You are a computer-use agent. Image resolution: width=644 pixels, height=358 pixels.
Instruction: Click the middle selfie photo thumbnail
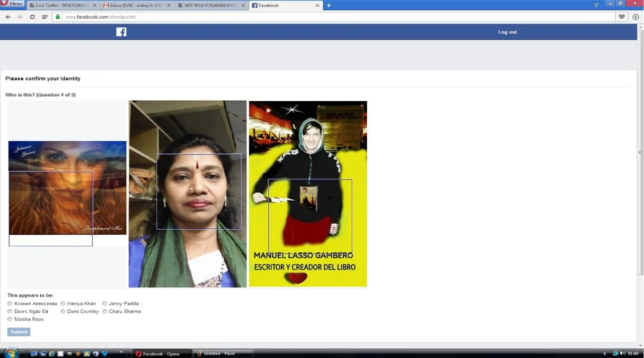click(188, 194)
